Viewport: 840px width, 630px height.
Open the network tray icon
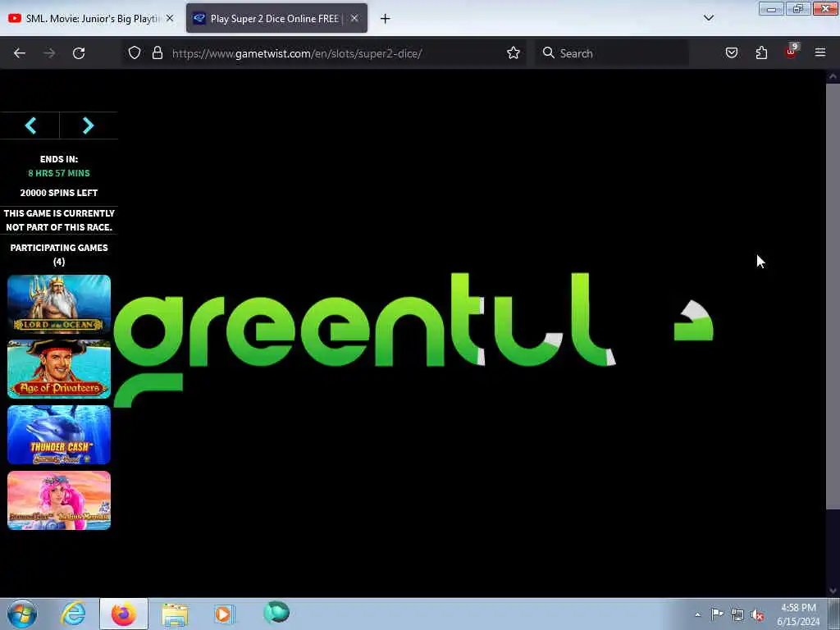click(x=737, y=614)
